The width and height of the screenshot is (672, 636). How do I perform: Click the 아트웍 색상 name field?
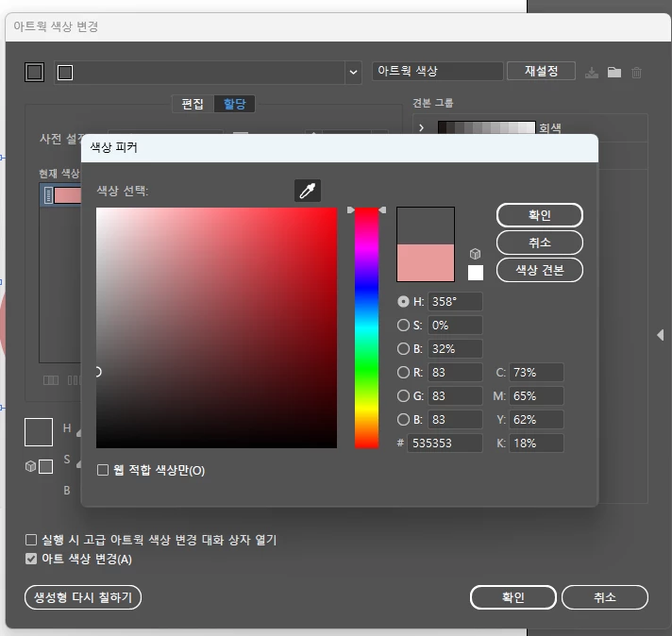point(438,71)
